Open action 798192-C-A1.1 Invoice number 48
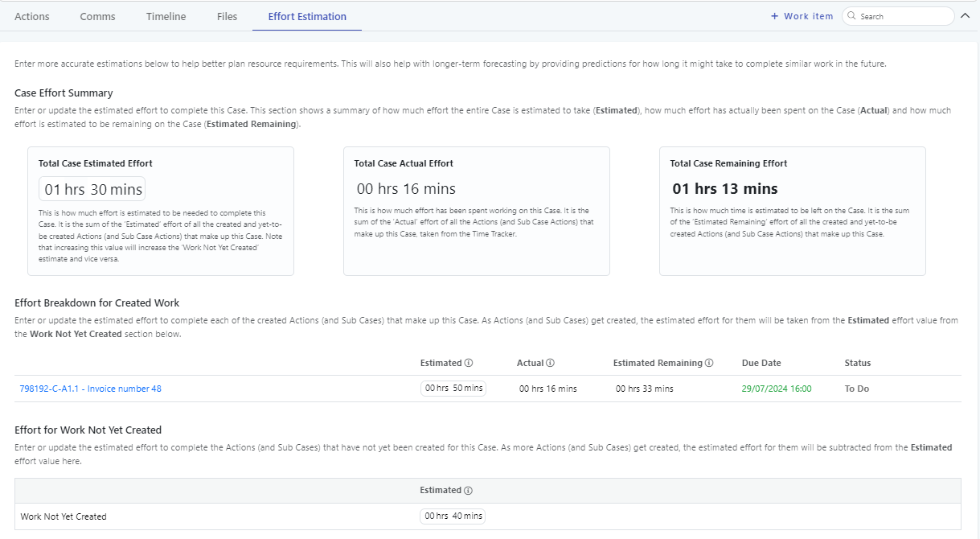The image size is (980, 539). click(90, 389)
